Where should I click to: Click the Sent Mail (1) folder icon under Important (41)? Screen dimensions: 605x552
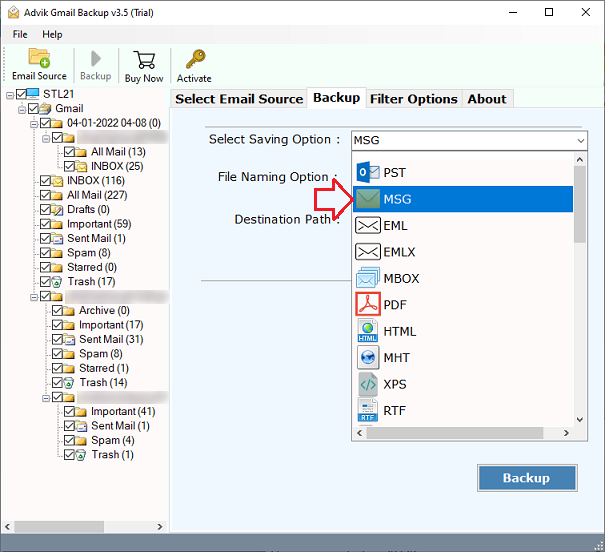pyautogui.click(x=81, y=426)
